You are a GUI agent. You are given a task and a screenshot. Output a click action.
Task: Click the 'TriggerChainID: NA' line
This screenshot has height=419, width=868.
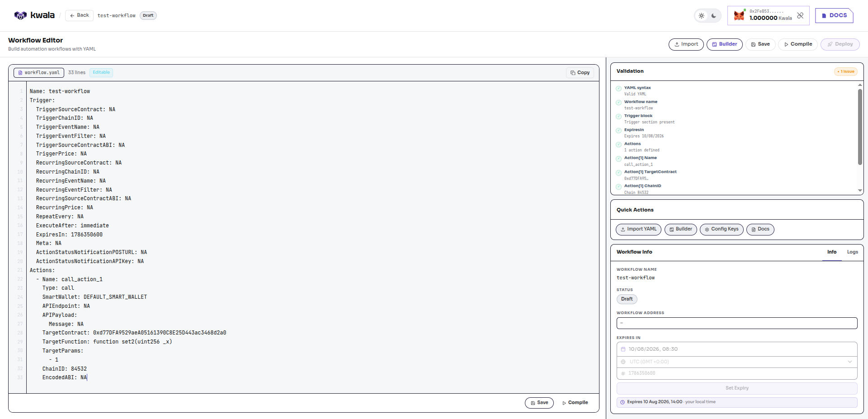coord(65,118)
